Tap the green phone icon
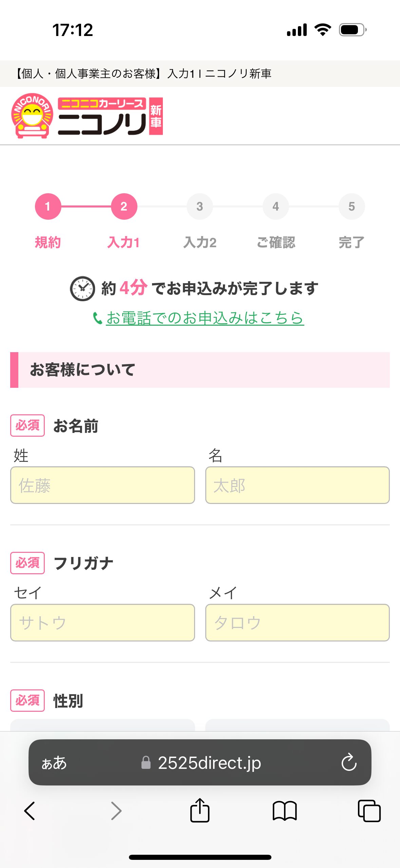400x868 pixels. tap(97, 318)
